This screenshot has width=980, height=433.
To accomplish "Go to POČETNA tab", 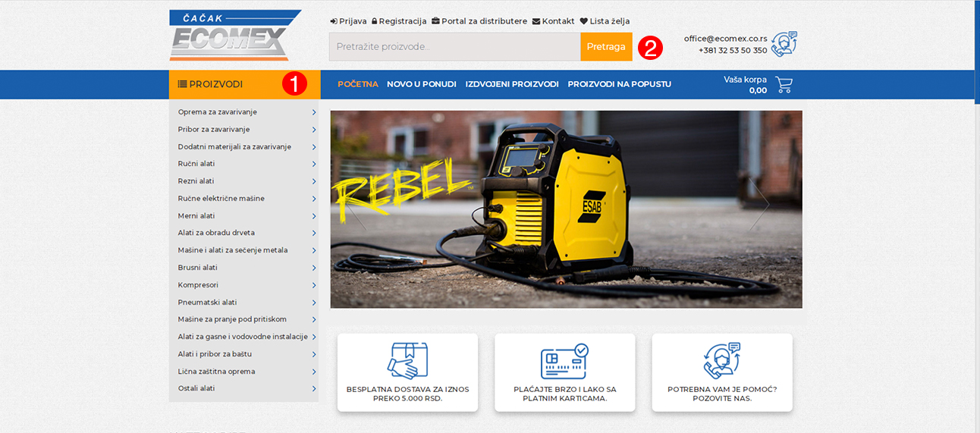I will [358, 84].
